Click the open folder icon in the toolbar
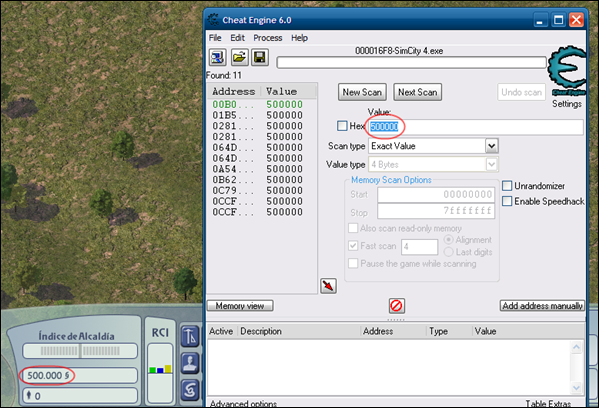599x408 pixels. pos(239,58)
